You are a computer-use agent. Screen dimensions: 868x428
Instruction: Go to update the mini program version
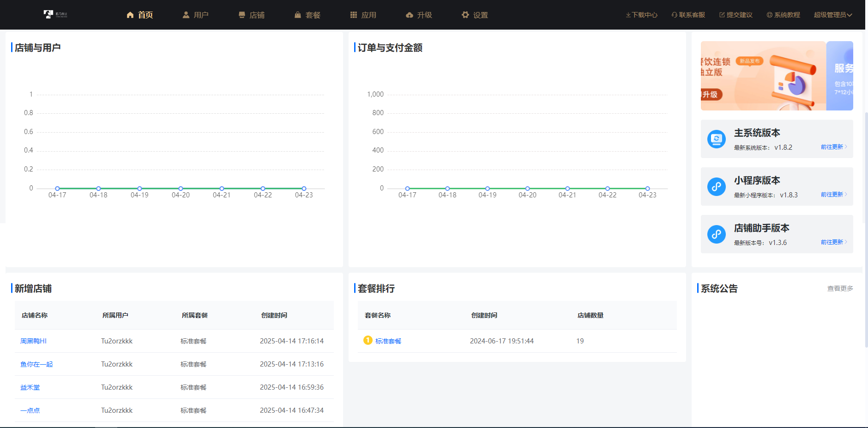(x=833, y=195)
